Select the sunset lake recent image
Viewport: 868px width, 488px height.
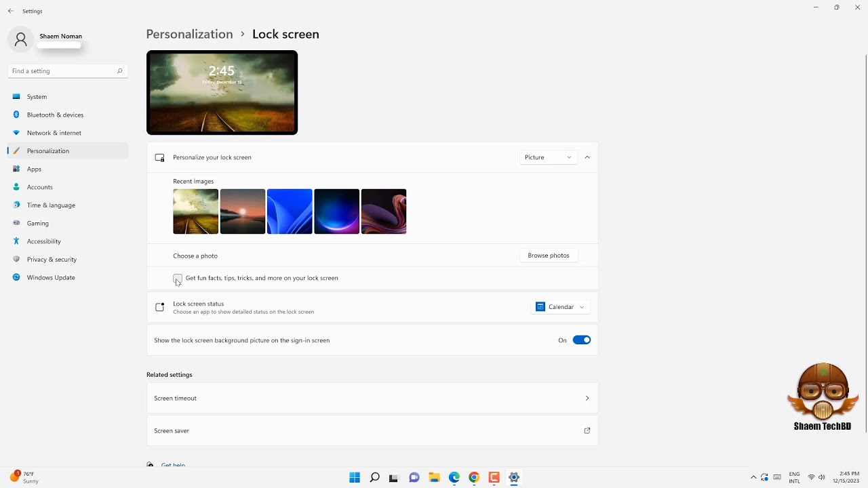[x=243, y=211]
